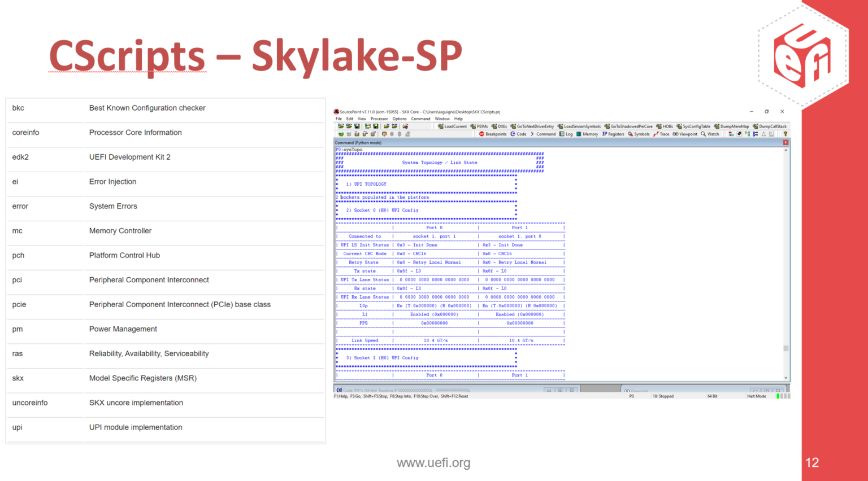Screen dimensions: 868x481
Task: Click the yellow help question-mark icon
Action: [x=785, y=134]
